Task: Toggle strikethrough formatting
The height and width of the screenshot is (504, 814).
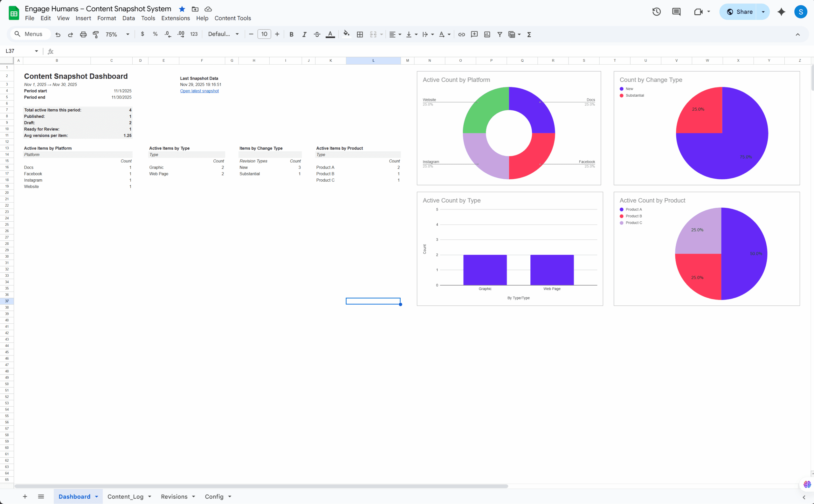Action: click(x=317, y=34)
